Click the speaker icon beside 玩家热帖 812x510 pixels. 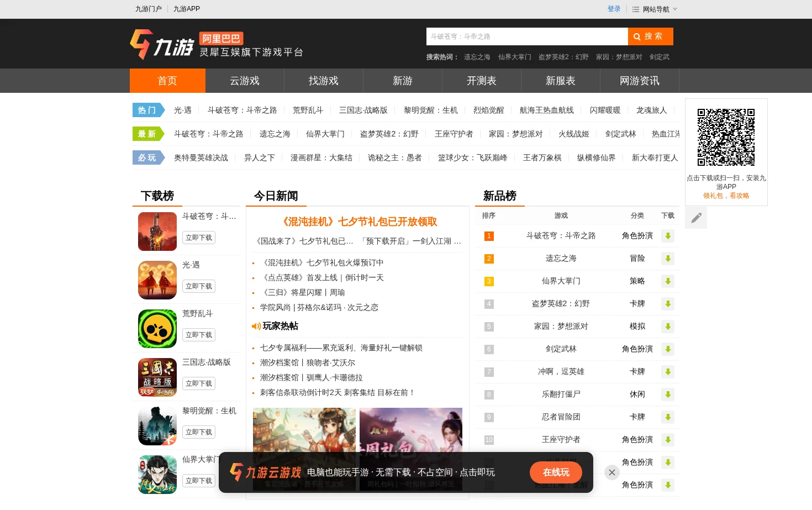click(x=256, y=326)
